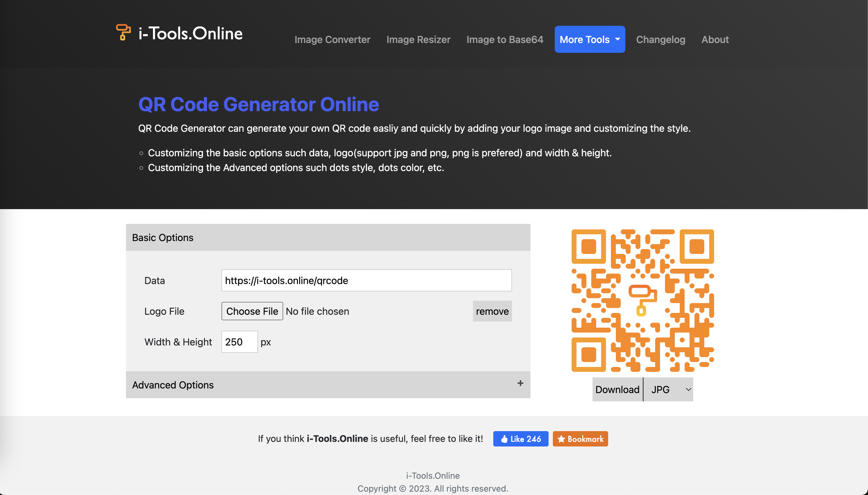
Task: Click the Data label
Action: (154, 280)
